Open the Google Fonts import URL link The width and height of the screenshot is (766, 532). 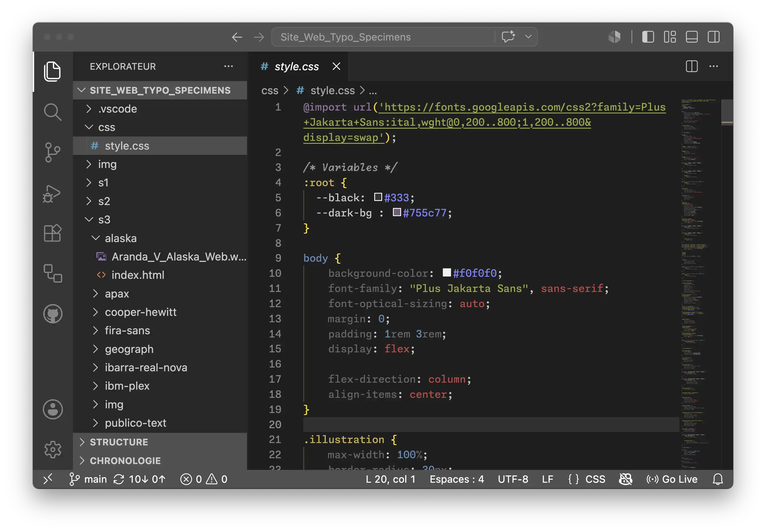click(x=484, y=122)
